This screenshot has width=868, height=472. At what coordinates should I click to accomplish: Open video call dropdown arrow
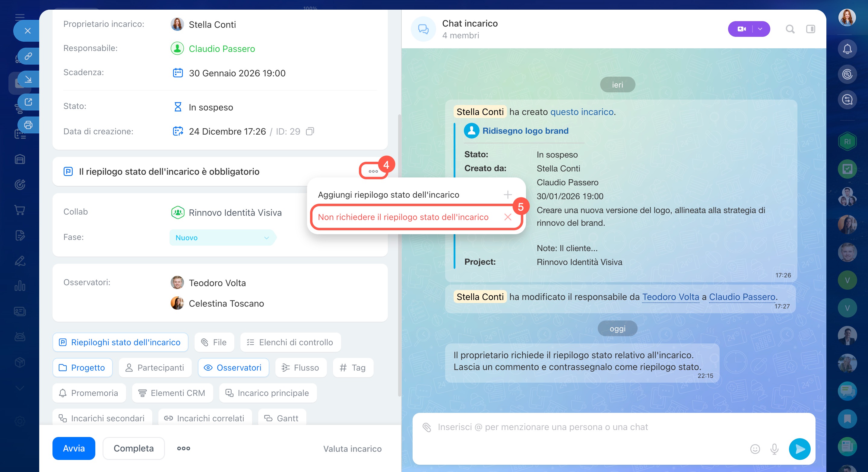760,29
